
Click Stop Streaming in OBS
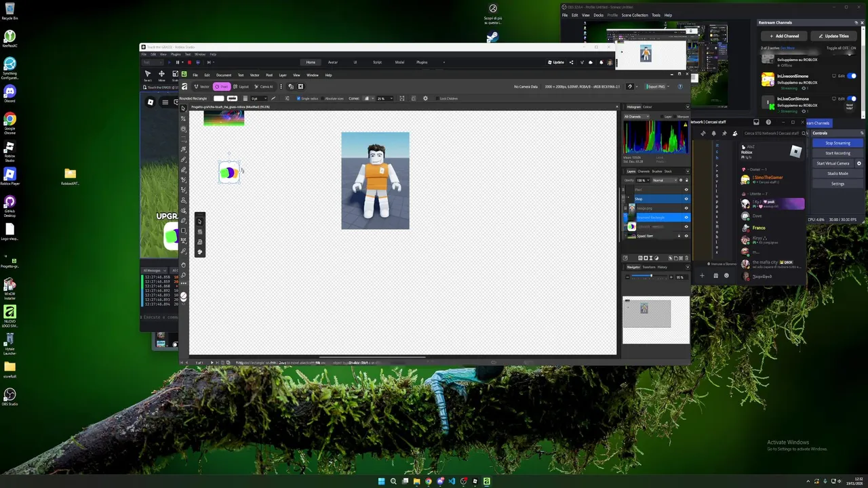click(837, 143)
